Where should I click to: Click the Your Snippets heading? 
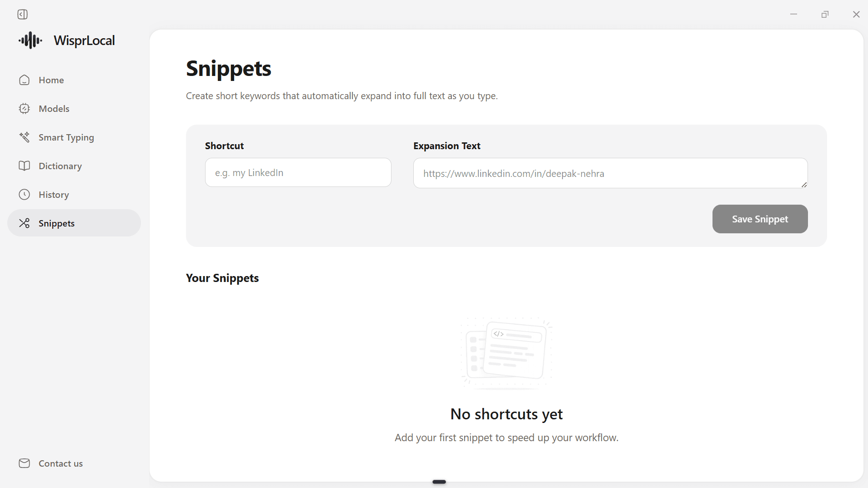point(222,278)
